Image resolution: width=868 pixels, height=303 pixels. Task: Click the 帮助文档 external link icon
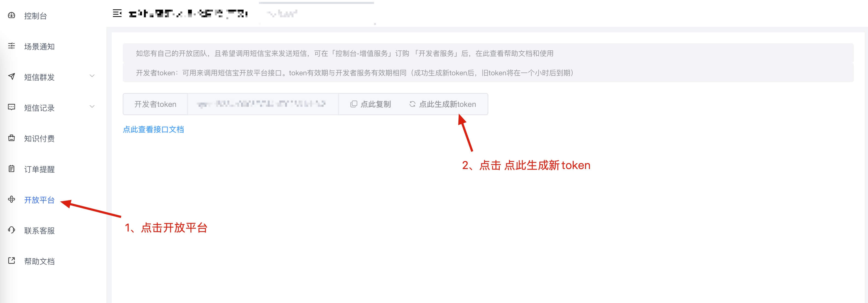coord(12,261)
